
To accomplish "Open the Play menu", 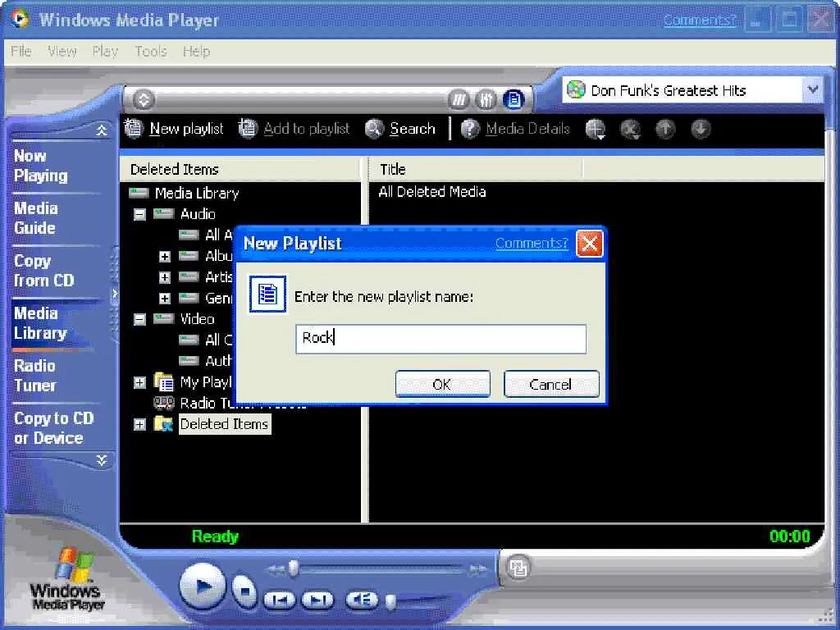I will (105, 52).
